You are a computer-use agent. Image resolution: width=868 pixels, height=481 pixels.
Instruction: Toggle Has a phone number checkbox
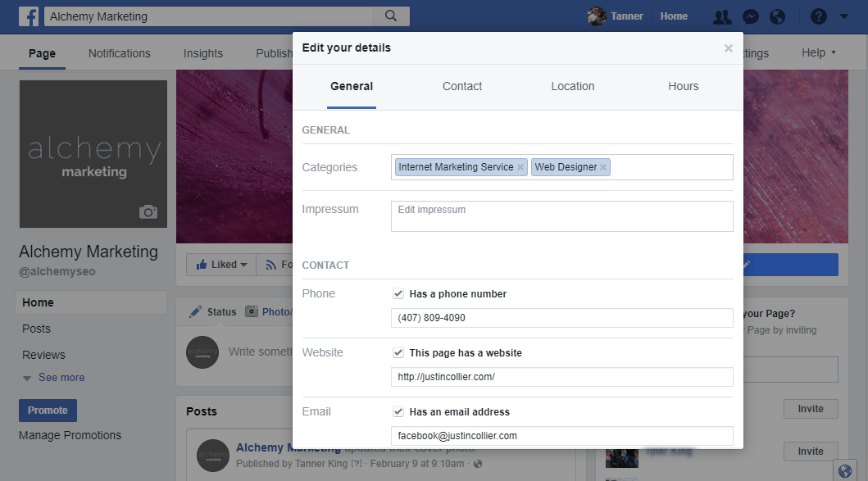pos(398,293)
